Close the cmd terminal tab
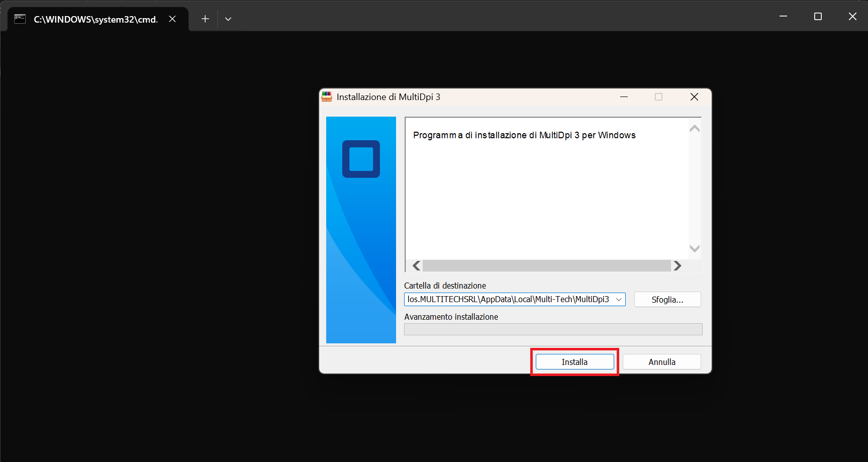The width and height of the screenshot is (868, 462). click(172, 19)
